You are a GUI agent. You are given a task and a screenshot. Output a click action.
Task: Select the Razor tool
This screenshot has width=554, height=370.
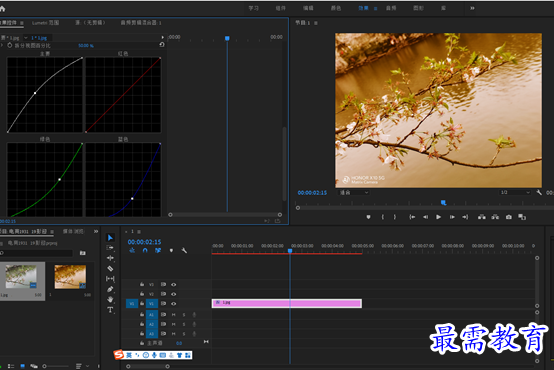pos(110,269)
